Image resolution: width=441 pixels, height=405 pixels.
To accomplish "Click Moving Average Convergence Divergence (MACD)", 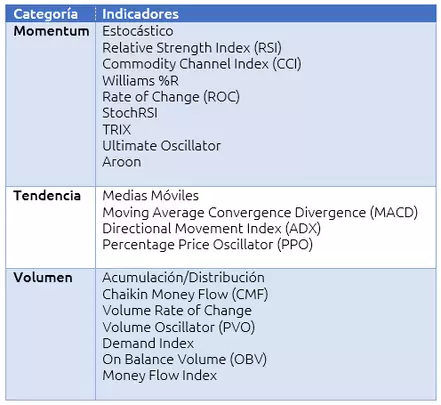I will [x=260, y=213].
